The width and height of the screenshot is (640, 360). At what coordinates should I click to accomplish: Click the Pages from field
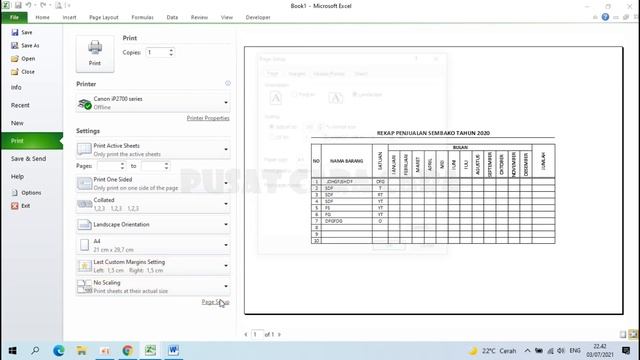pos(109,166)
